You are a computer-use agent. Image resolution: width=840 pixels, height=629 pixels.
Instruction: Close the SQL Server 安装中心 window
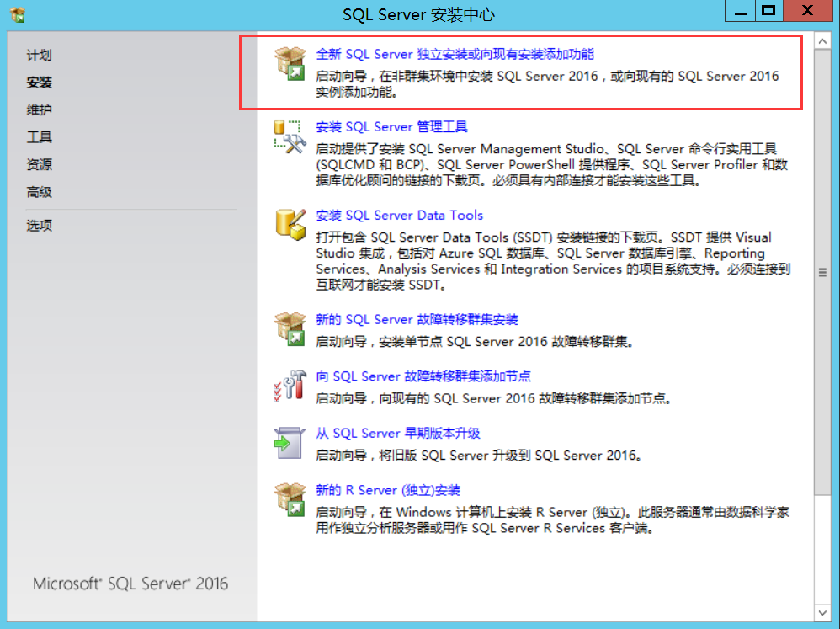808,11
